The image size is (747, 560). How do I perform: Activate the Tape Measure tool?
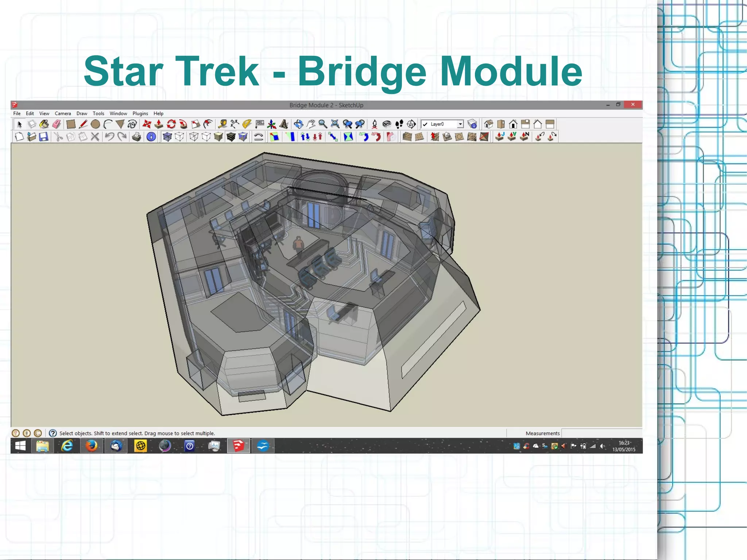pos(222,124)
